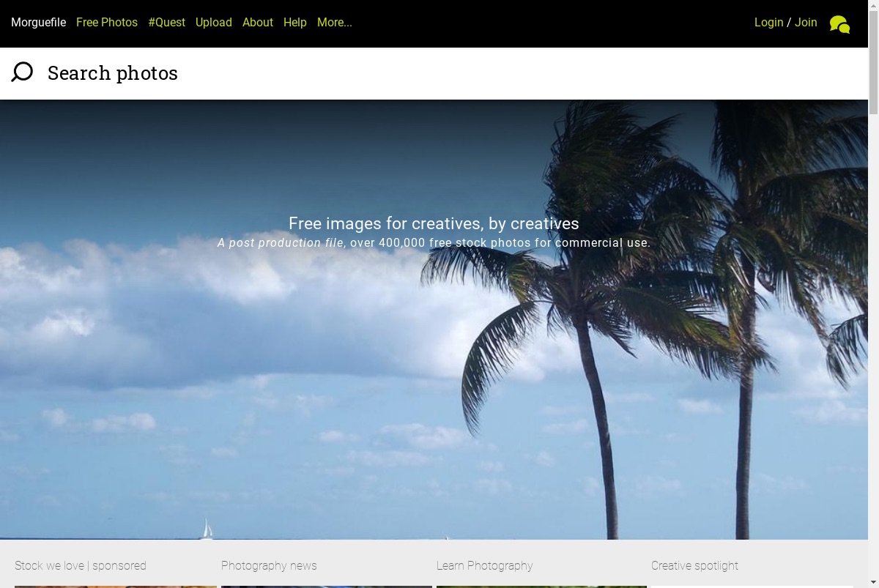Click 'Free images for creatives, by creatives' headline
This screenshot has height=588, width=879.
(x=434, y=223)
